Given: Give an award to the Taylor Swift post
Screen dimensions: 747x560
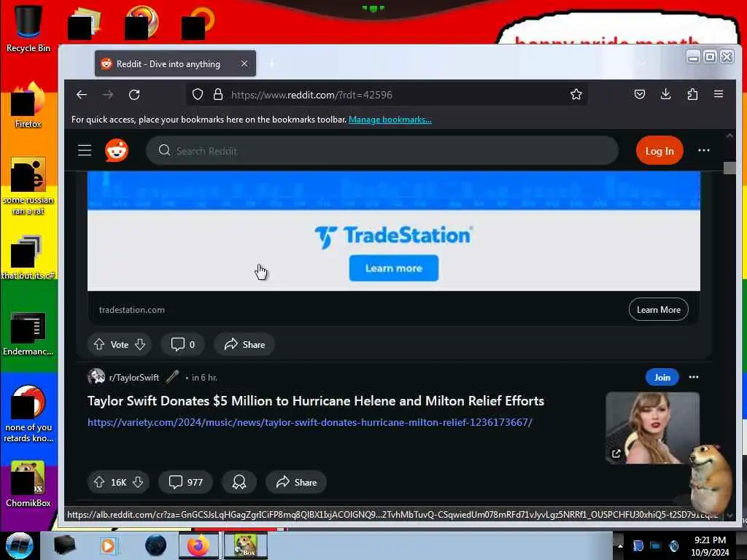Looking at the screenshot, I should coord(239,482).
